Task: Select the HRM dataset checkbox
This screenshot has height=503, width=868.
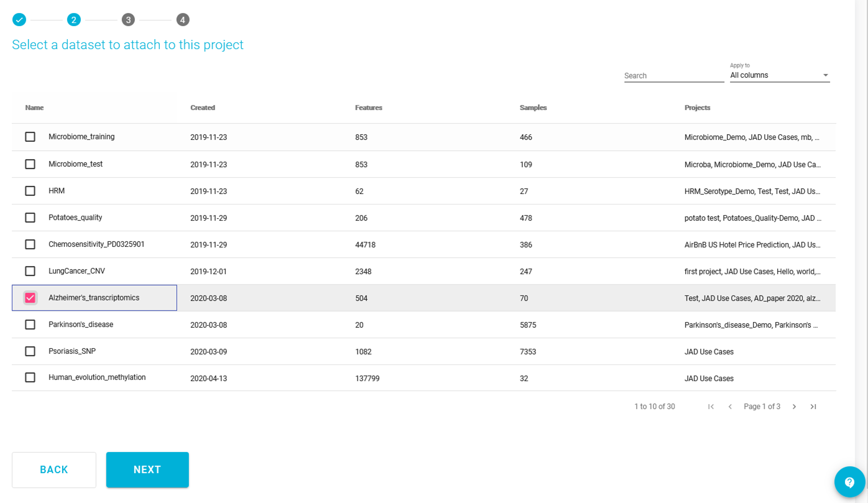Action: (x=30, y=191)
